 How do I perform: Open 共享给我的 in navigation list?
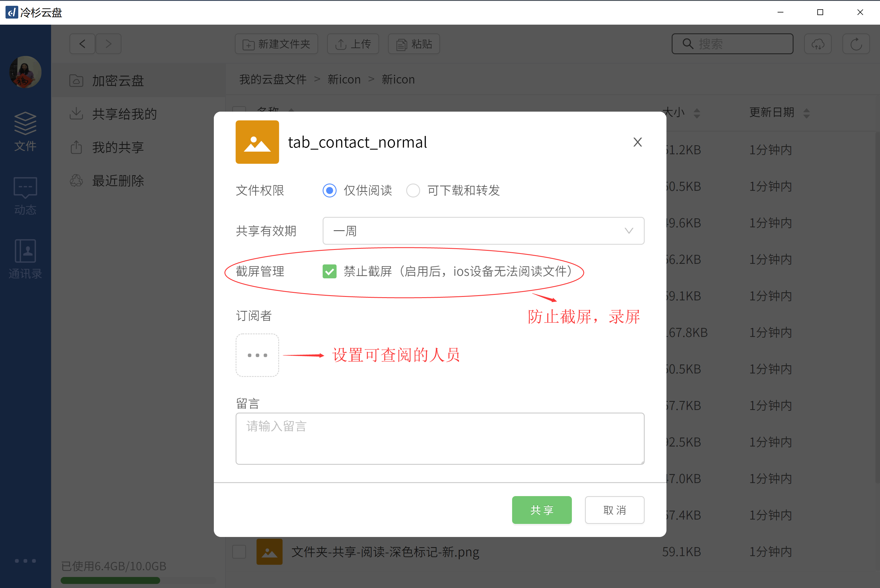[x=124, y=114]
